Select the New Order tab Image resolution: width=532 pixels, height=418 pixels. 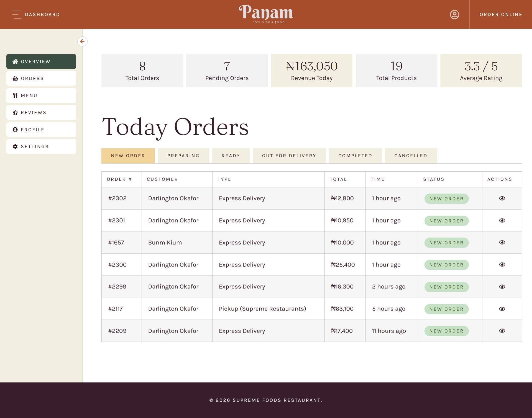coord(128,156)
